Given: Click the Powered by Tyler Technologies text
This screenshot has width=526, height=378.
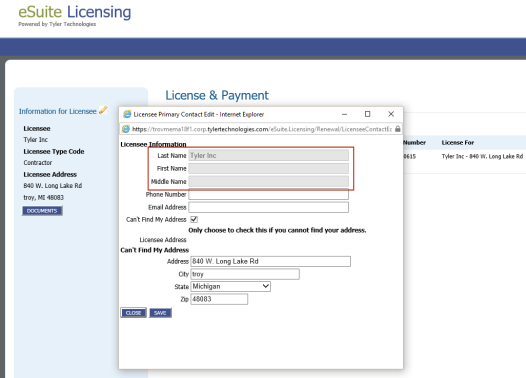Looking at the screenshot, I should 57,24.
